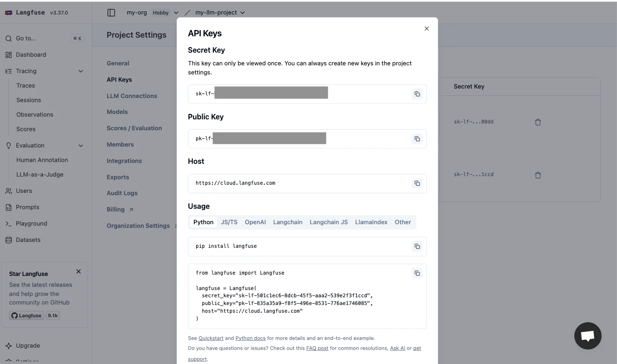
Task: Click the sk-lf-...1ccd key text
Action: coord(474,175)
